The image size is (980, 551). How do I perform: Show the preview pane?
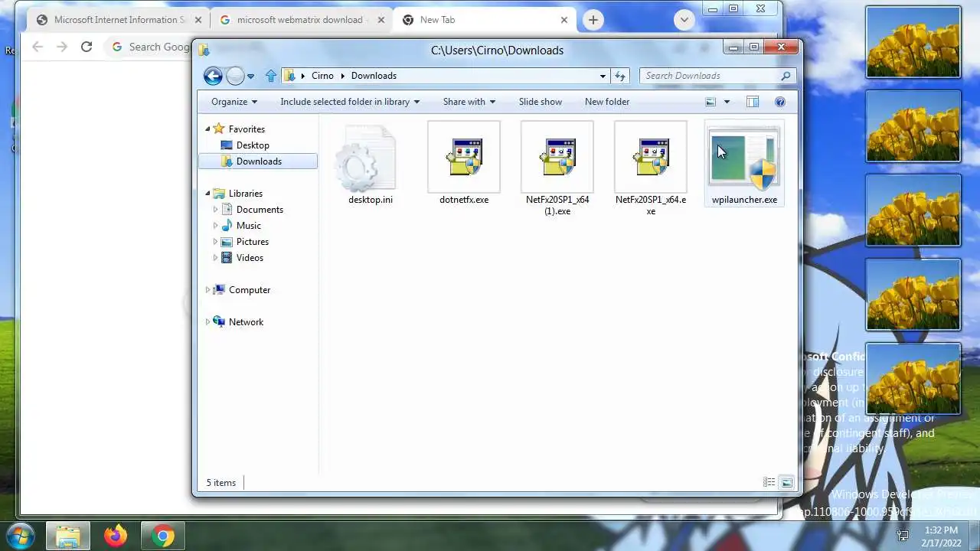[753, 102]
